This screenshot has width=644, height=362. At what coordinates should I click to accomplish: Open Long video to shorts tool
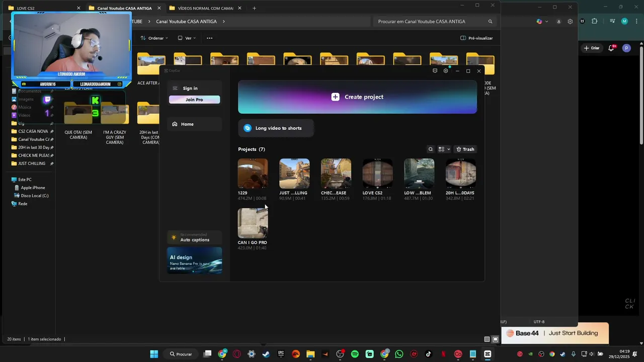(x=276, y=128)
